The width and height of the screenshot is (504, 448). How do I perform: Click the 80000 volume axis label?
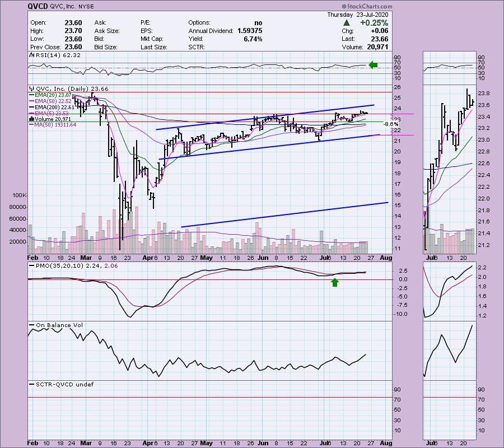pyautogui.click(x=18, y=207)
